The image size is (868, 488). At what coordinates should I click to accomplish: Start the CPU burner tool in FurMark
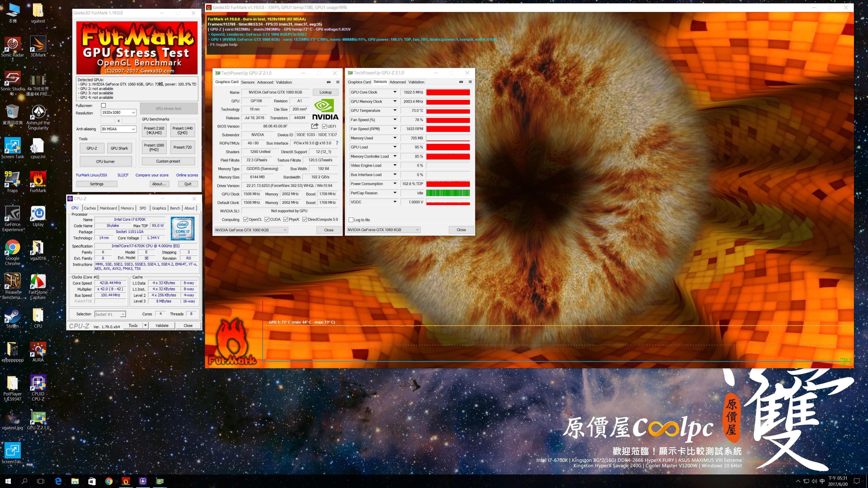tap(106, 161)
